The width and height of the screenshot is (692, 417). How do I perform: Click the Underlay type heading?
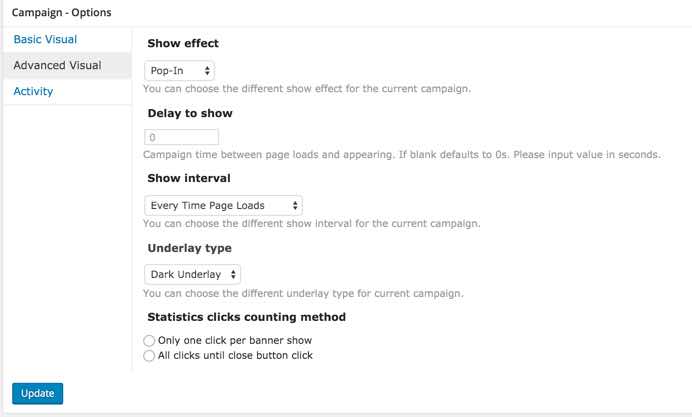tap(189, 248)
